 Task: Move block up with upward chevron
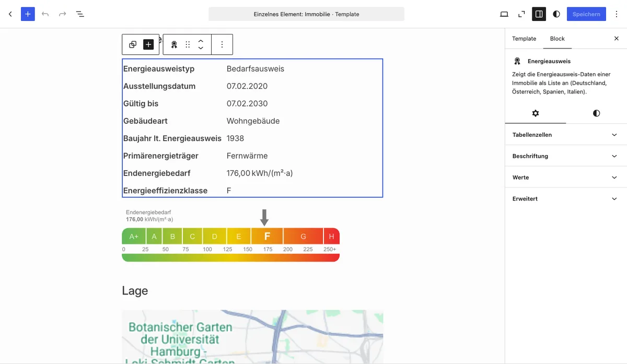coord(201,41)
